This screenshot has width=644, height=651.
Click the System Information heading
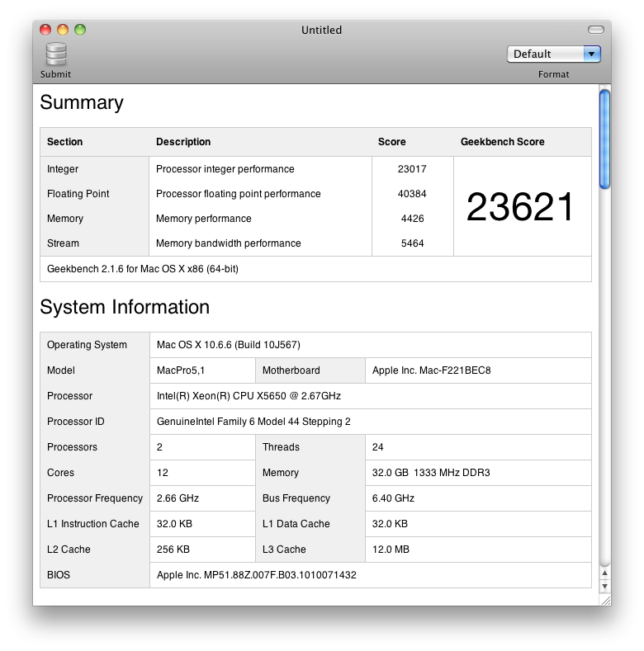click(x=125, y=307)
